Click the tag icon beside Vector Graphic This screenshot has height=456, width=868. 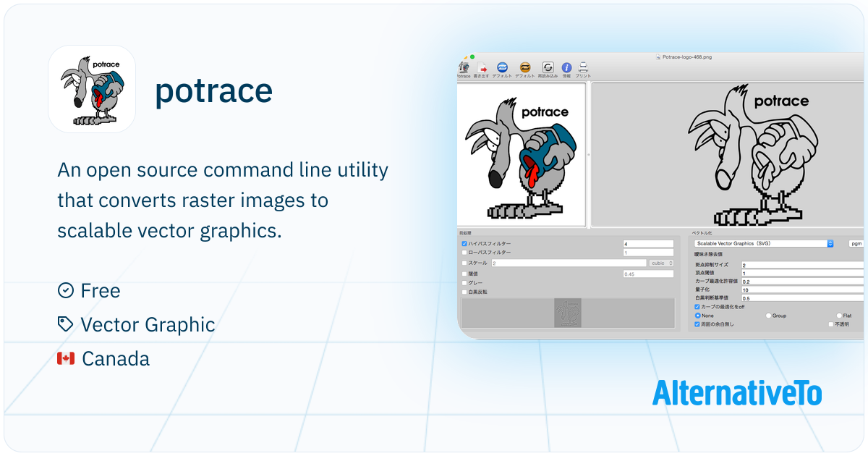pos(65,324)
